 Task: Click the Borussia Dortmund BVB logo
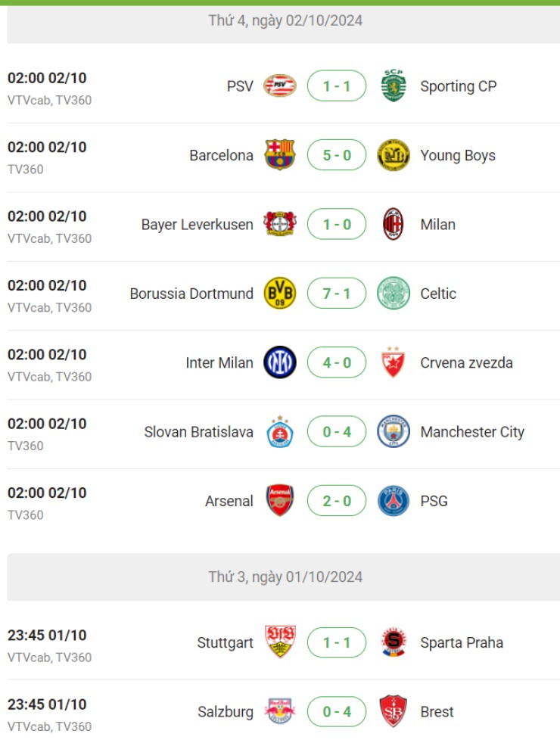(280, 294)
